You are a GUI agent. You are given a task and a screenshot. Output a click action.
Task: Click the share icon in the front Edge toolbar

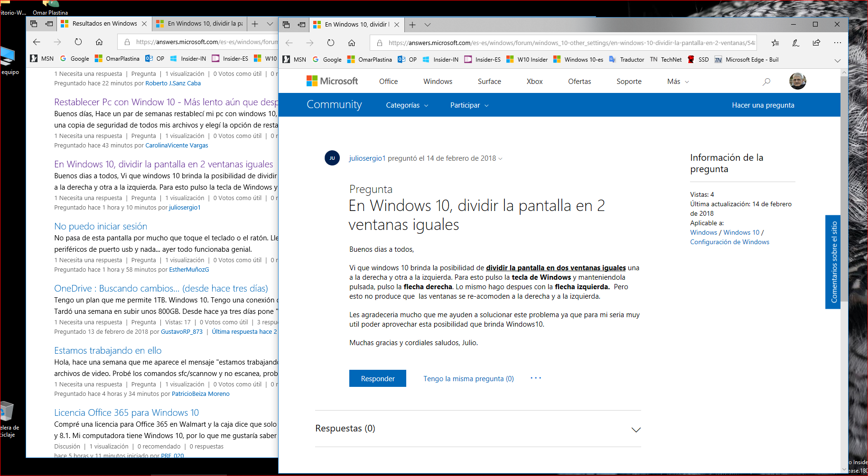pos(816,43)
